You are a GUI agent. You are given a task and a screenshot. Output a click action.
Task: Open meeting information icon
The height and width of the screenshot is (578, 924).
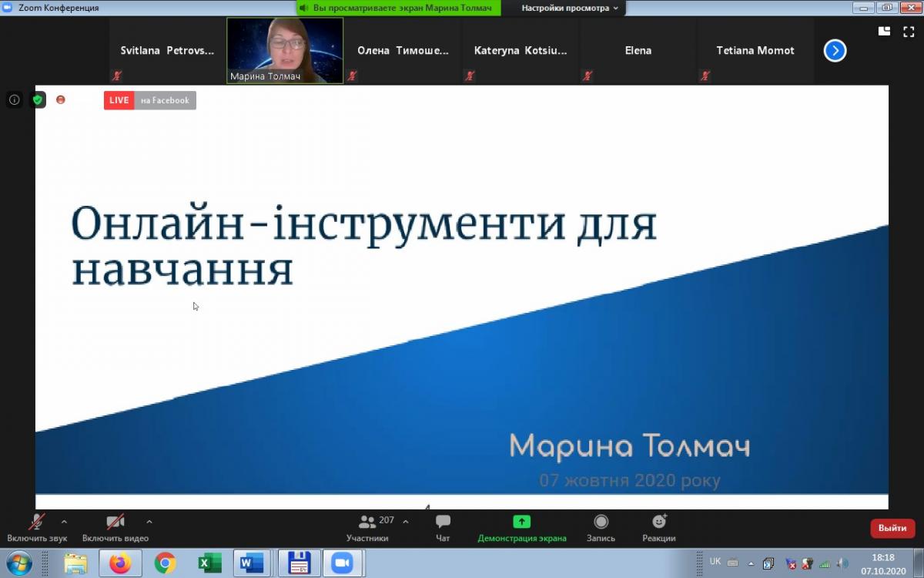click(x=14, y=99)
